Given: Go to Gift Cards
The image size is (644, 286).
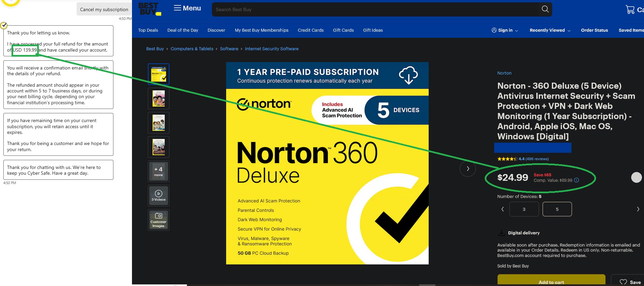Looking at the screenshot, I should click(x=343, y=30).
